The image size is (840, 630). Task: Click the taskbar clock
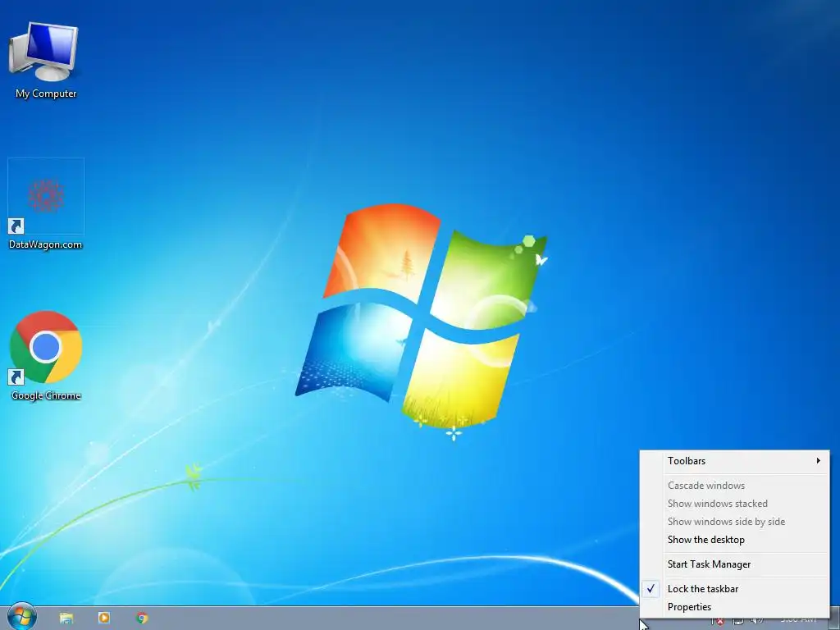(x=798, y=620)
